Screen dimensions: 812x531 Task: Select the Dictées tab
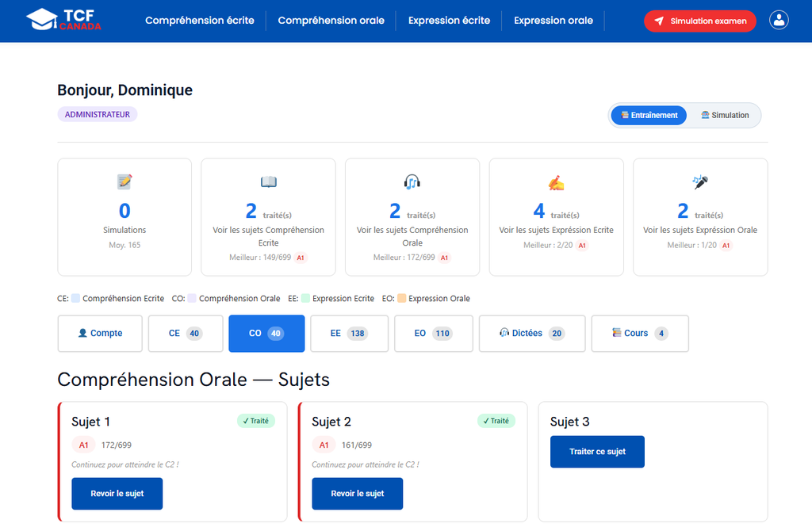532,334
